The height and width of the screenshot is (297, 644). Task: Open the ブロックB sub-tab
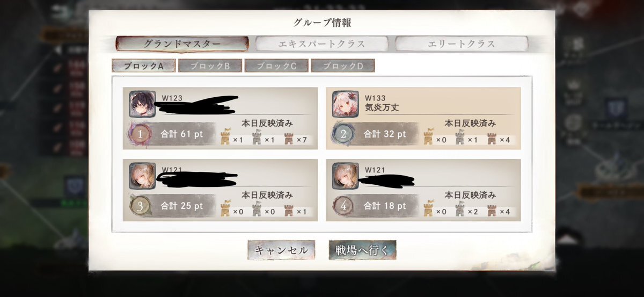(x=210, y=66)
